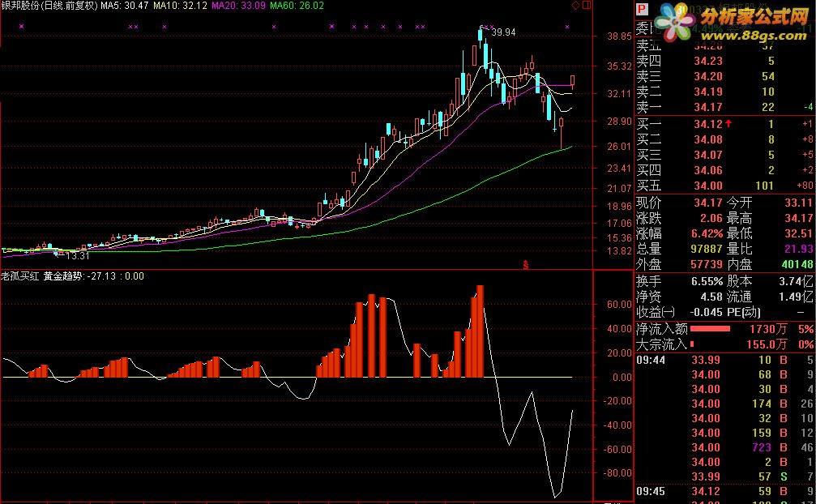Select the trade row with volume 174
This screenshot has height=504, width=816.
[x=725, y=404]
